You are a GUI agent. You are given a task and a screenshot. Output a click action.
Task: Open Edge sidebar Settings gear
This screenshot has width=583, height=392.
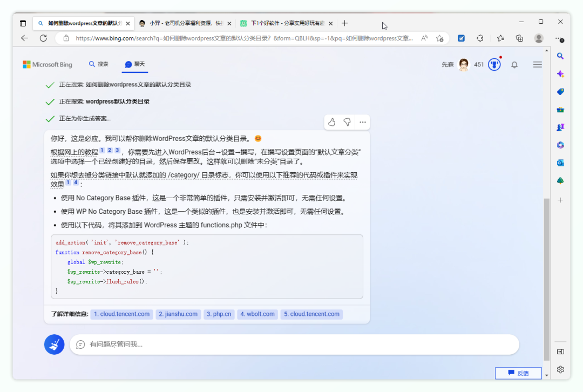click(560, 369)
